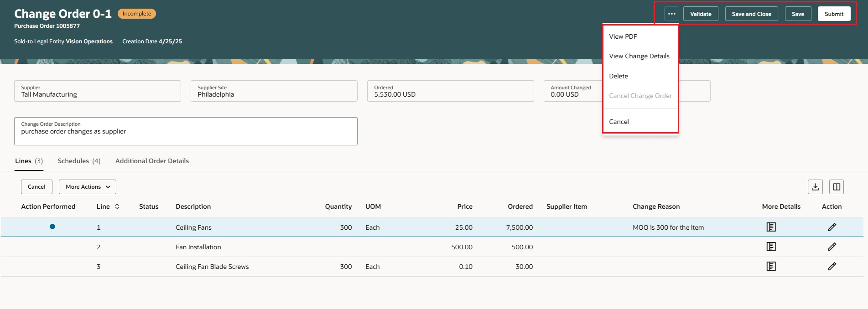
Task: Select the Lines (3) tab
Action: pos(29,161)
